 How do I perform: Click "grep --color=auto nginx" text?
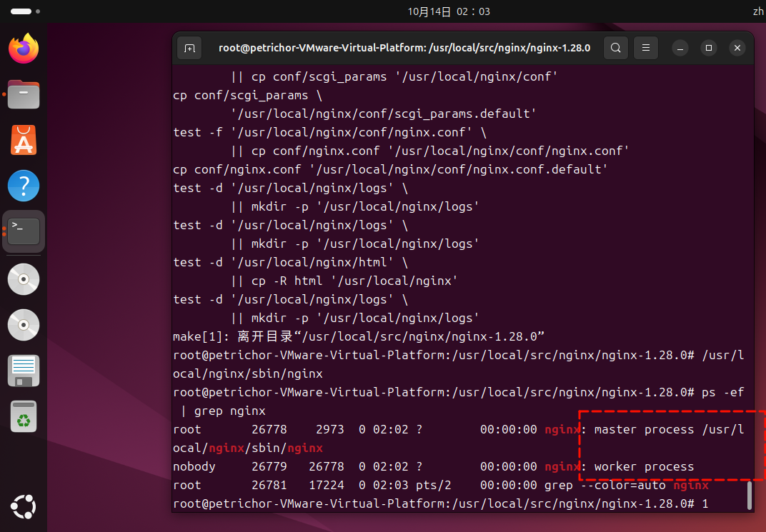[x=626, y=485]
